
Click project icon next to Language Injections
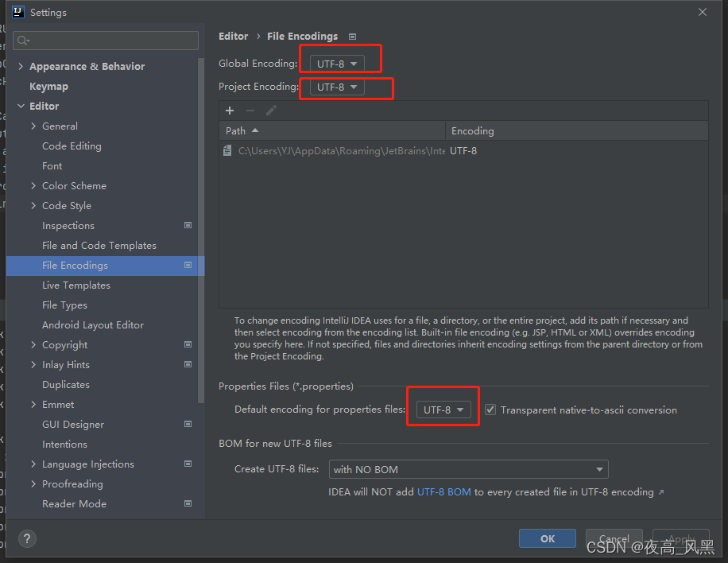[x=188, y=464]
